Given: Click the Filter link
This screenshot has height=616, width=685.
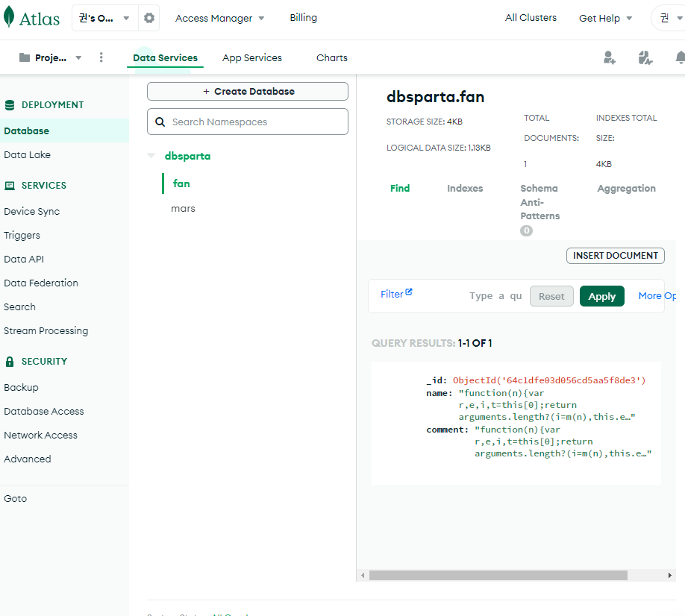Looking at the screenshot, I should pyautogui.click(x=392, y=295).
